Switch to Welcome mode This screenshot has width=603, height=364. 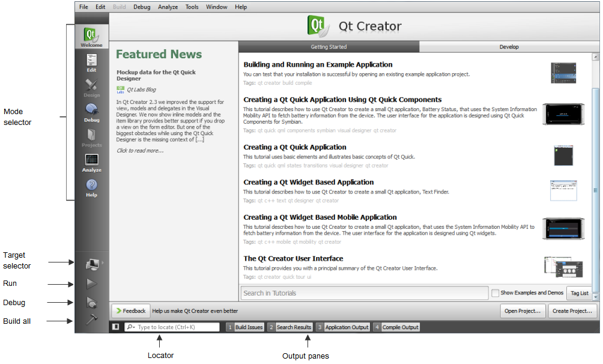pyautogui.click(x=91, y=37)
